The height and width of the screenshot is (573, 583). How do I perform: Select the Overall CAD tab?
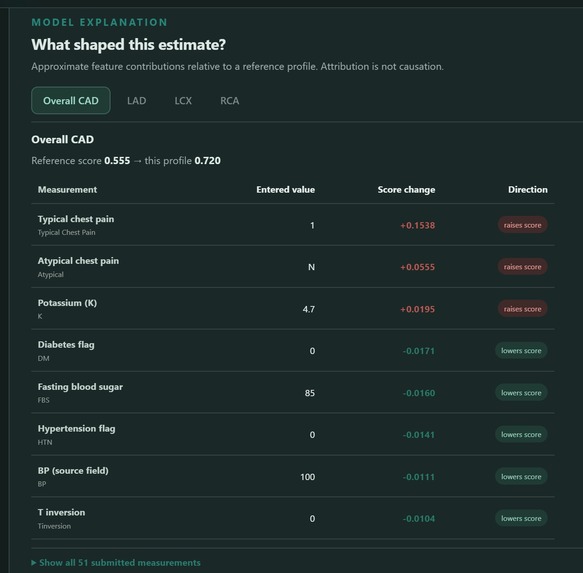(71, 100)
